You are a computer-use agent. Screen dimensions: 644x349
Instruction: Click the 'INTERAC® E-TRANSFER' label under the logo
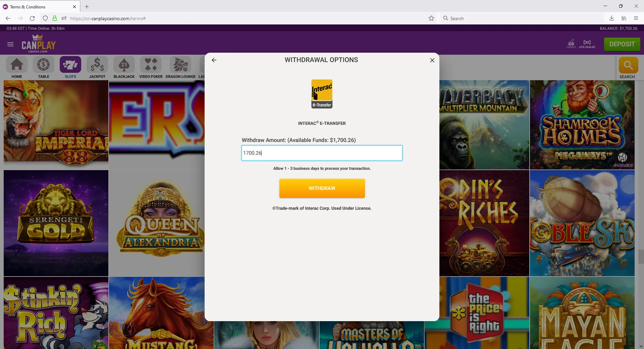click(322, 123)
